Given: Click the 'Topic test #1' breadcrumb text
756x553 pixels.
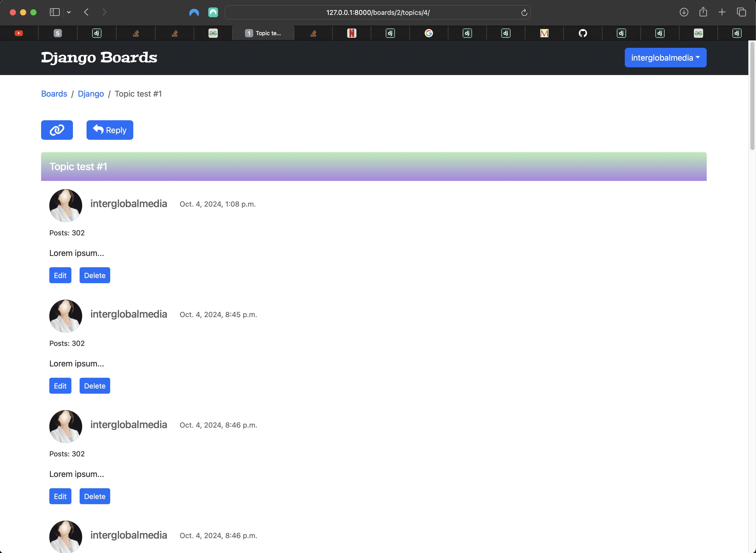Looking at the screenshot, I should (x=138, y=94).
